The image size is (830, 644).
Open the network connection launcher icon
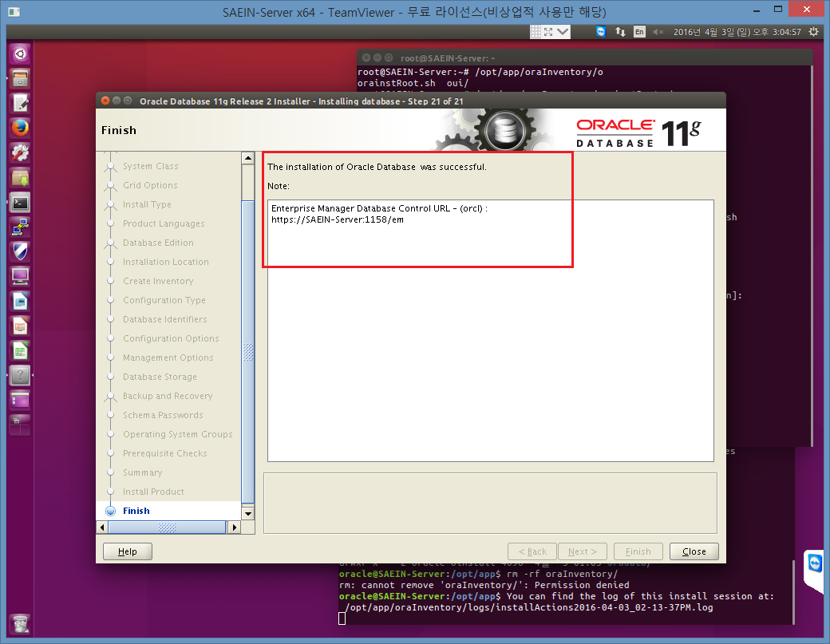coord(20,227)
